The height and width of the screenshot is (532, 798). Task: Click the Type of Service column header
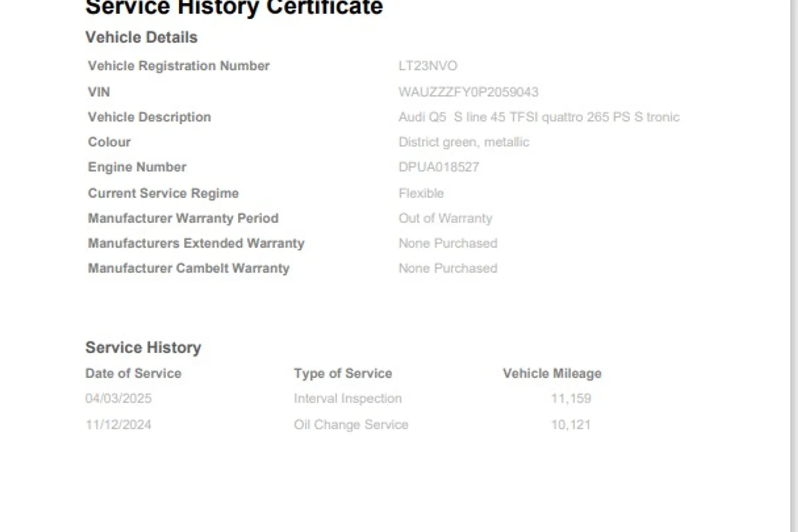pyautogui.click(x=343, y=373)
